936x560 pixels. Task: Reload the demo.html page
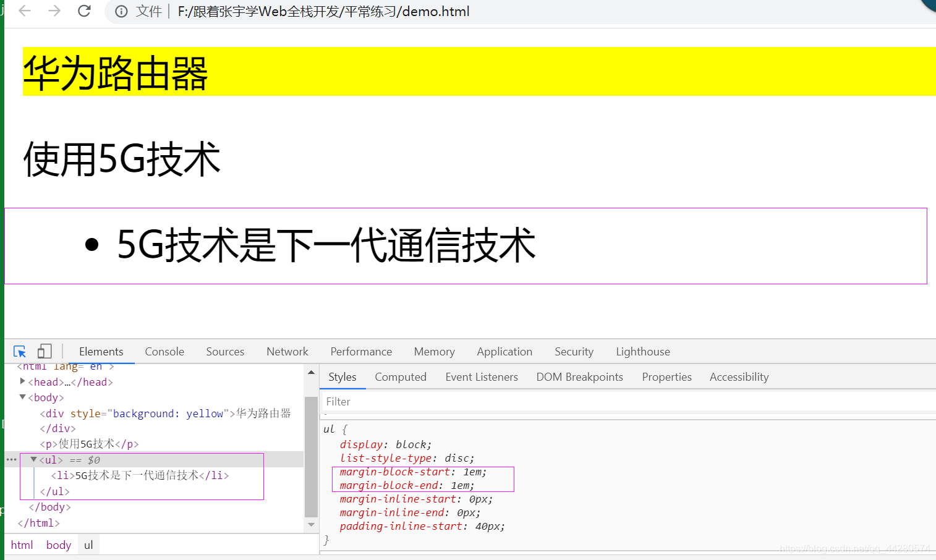pos(84,11)
